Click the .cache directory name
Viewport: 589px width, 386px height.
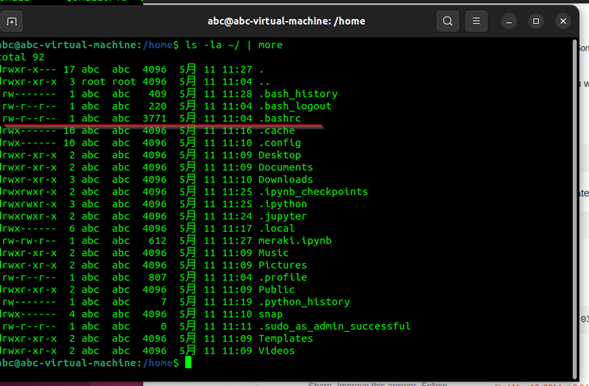(x=277, y=131)
